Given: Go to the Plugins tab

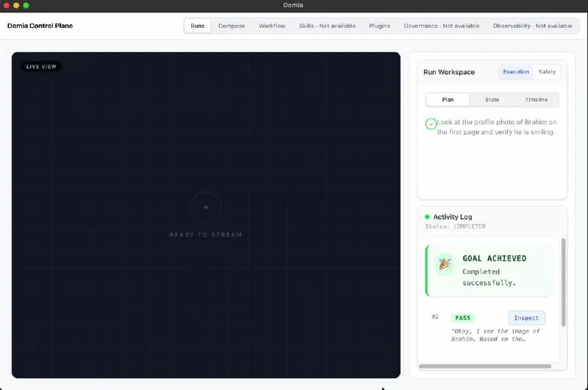Looking at the screenshot, I should [x=379, y=26].
